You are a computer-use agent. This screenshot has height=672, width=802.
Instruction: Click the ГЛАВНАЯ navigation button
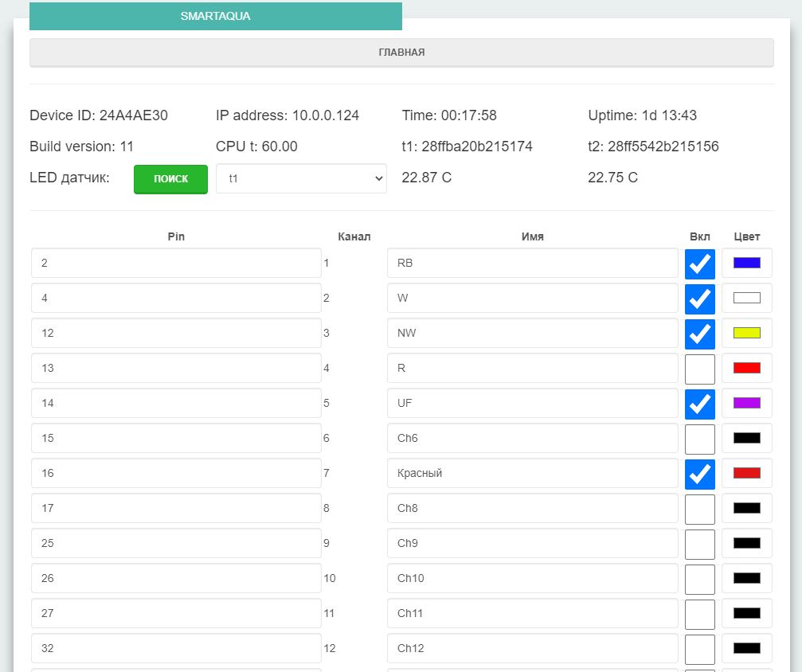pyautogui.click(x=401, y=53)
